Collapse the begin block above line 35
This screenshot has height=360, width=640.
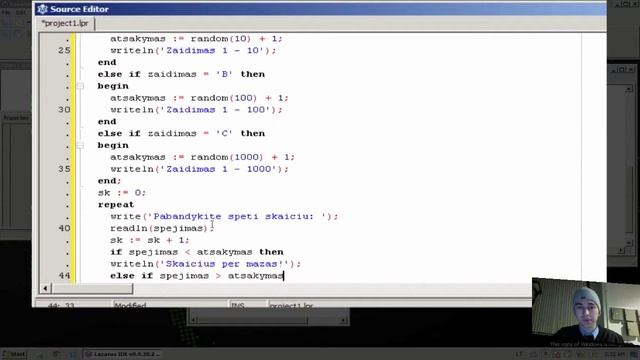80,145
